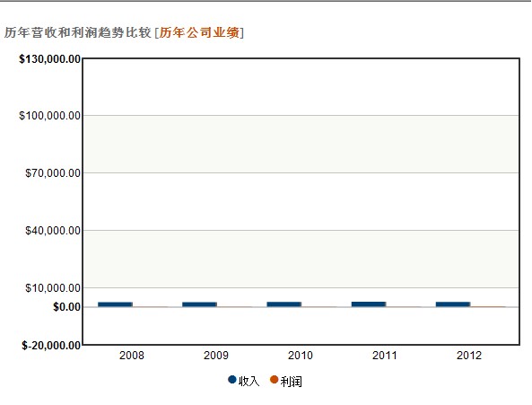Click the 2010 revenue bar
Image resolution: width=532 pixels, height=405 pixels.
pyautogui.click(x=284, y=304)
